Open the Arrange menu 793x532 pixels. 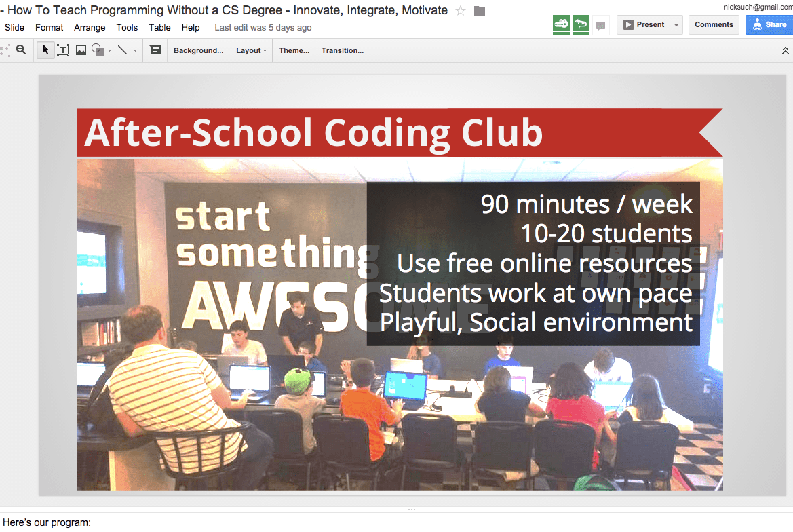point(90,27)
